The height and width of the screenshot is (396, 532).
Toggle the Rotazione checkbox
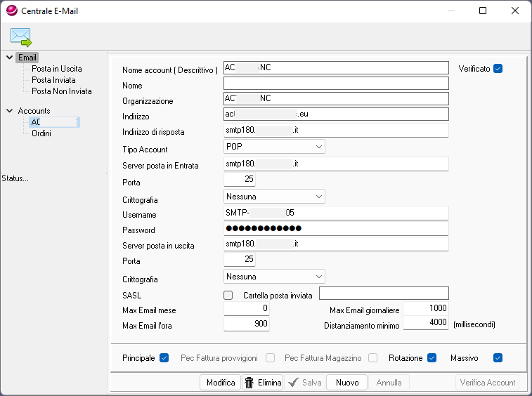(432, 358)
